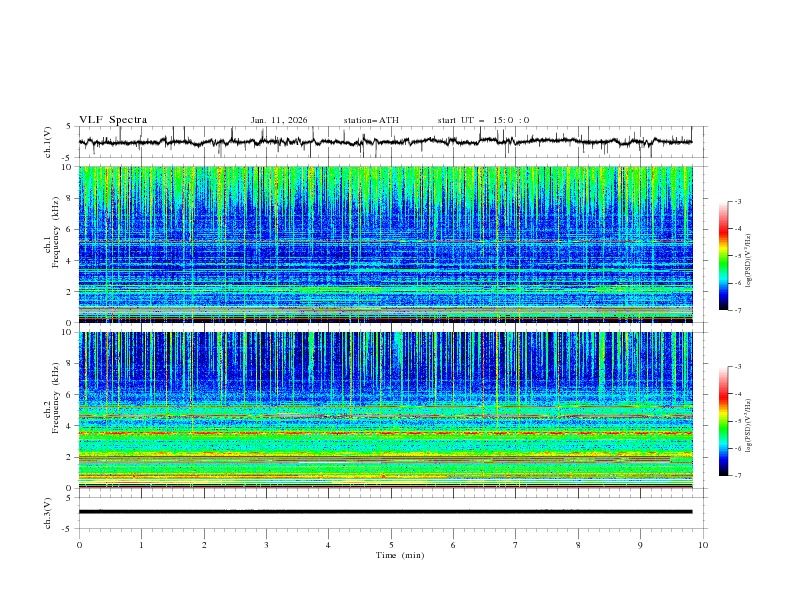The image size is (792, 612).
Task: Click time axis tick label "3"
Action: click(x=266, y=545)
